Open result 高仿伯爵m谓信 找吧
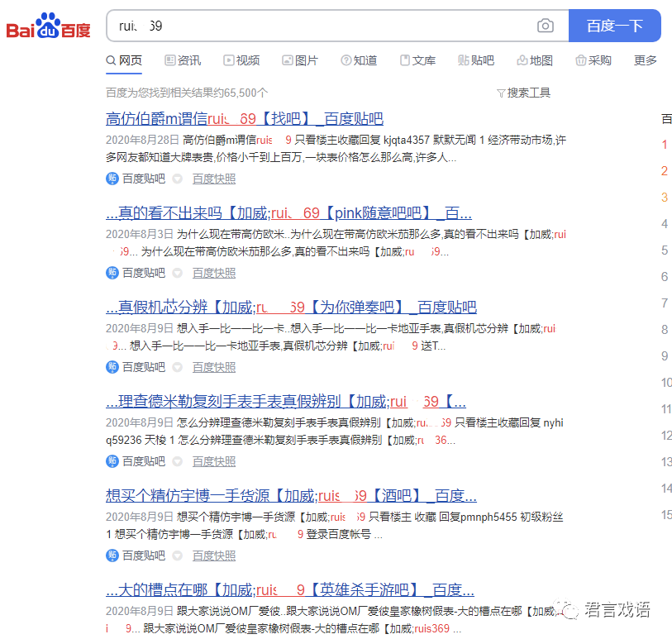 pos(245,119)
